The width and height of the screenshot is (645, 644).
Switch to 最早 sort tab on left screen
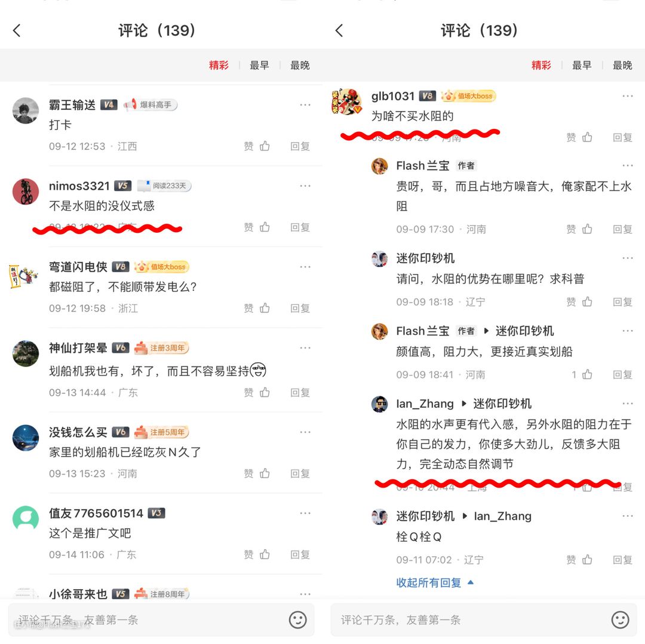(x=259, y=65)
